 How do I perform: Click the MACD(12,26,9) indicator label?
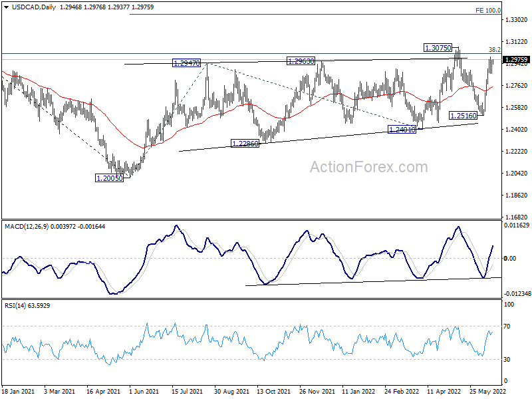point(33,227)
